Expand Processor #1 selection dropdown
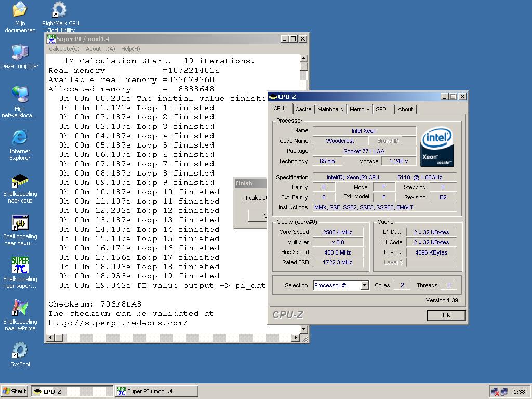 coord(364,285)
